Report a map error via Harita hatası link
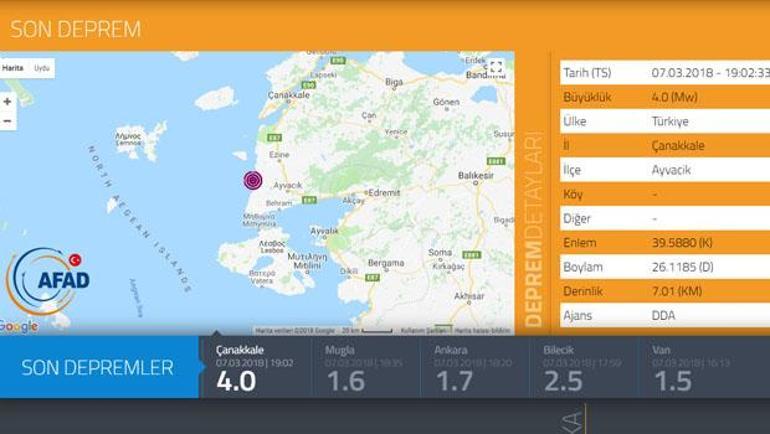Screen dimensions: 770x434 pos(482,330)
